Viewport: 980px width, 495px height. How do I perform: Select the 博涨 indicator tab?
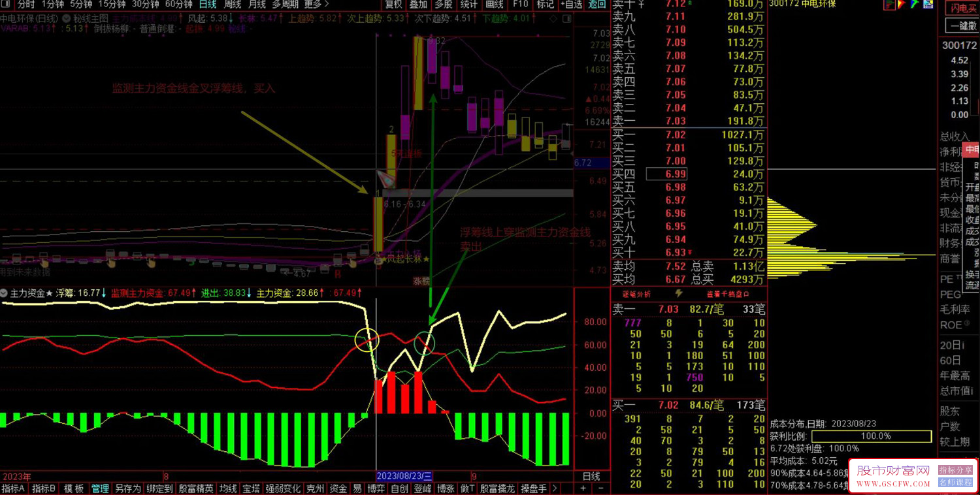pos(446,488)
